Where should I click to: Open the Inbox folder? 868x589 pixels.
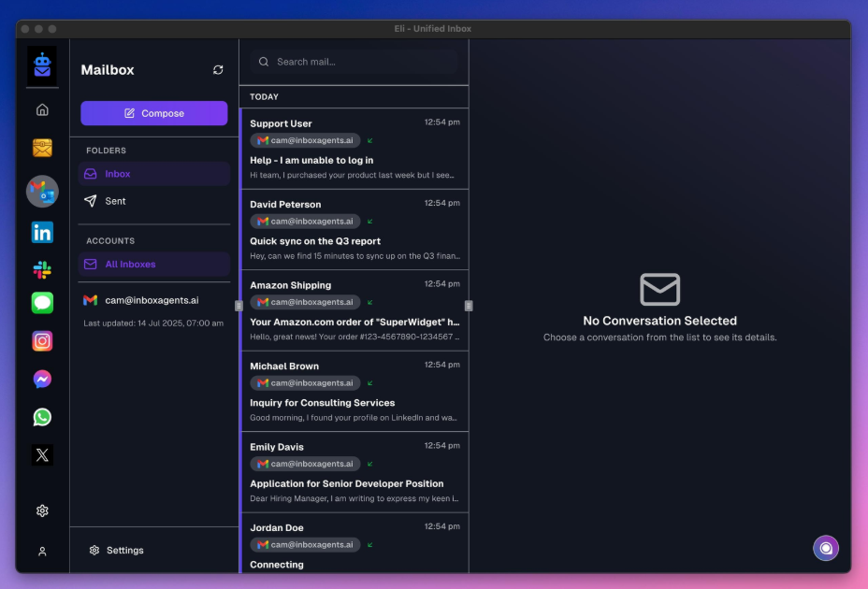click(x=154, y=174)
